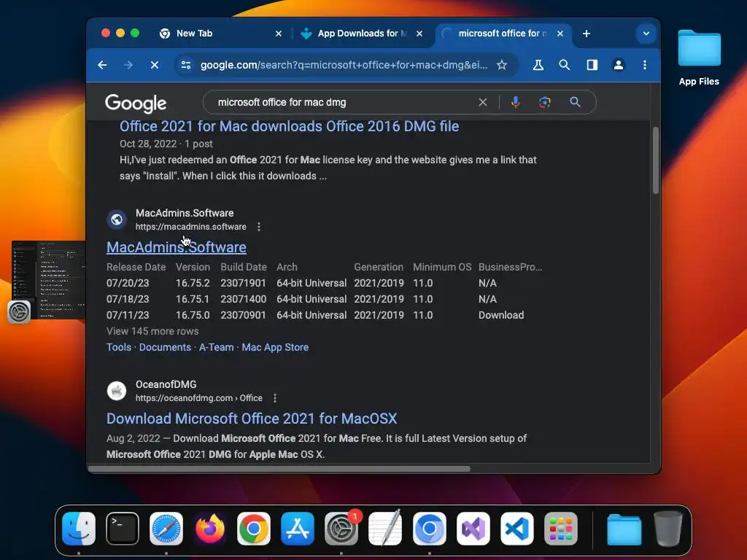Open Chrome three-dot menu

[x=645, y=65]
